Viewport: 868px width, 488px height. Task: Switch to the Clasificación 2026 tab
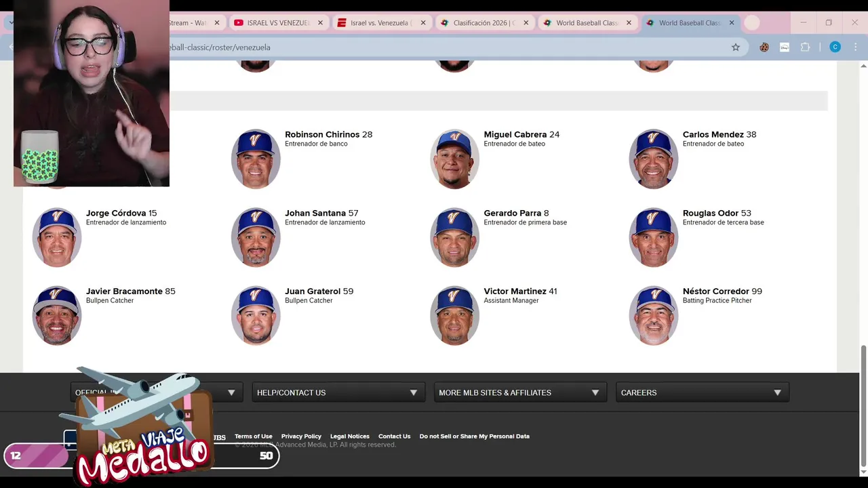[483, 23]
